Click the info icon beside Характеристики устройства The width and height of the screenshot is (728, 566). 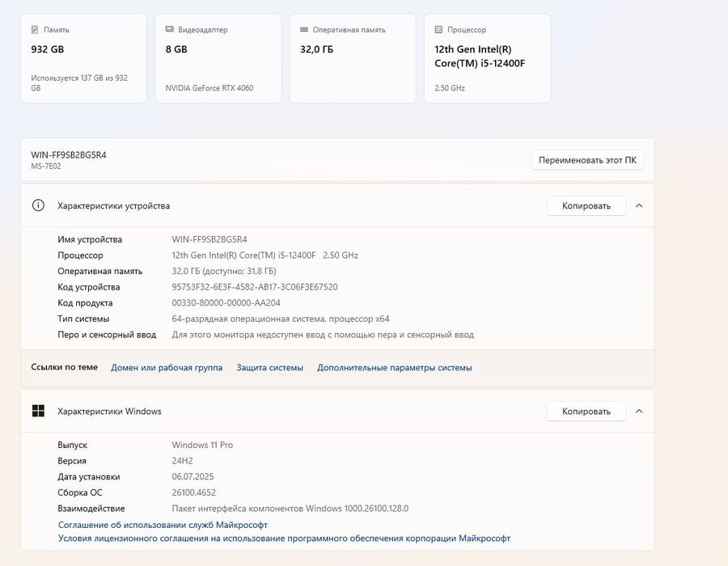pos(38,205)
